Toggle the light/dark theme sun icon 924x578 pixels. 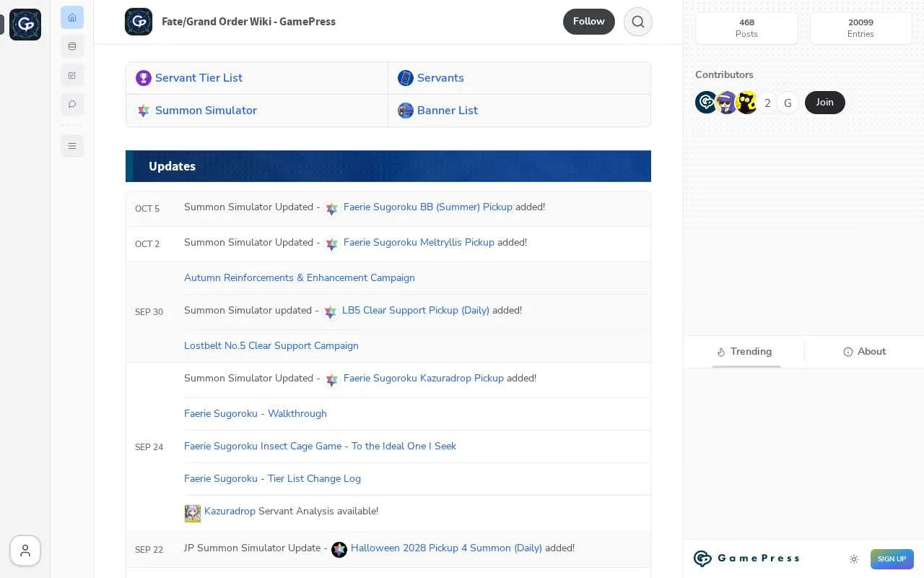[x=854, y=558]
